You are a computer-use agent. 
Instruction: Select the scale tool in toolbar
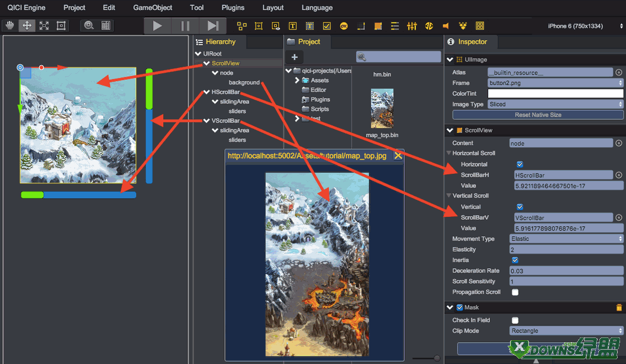[x=44, y=26]
